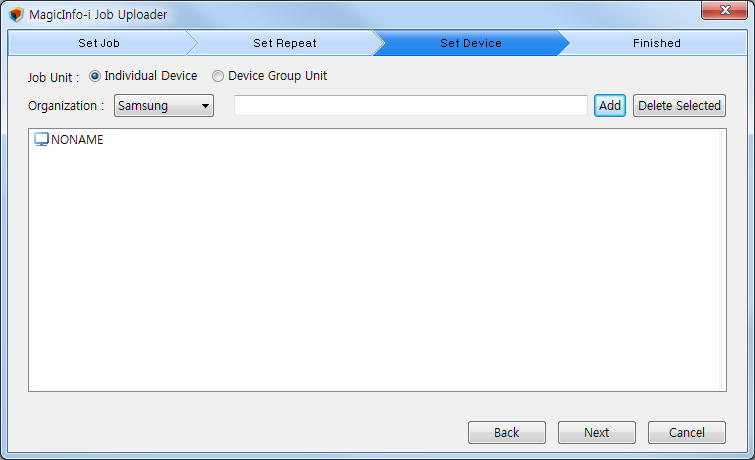Image resolution: width=755 pixels, height=460 pixels.
Task: Go to the Set Job step
Action: coord(98,43)
